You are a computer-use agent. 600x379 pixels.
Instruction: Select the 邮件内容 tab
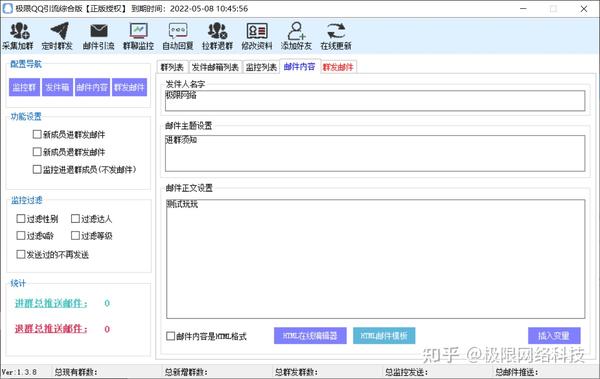pos(300,67)
